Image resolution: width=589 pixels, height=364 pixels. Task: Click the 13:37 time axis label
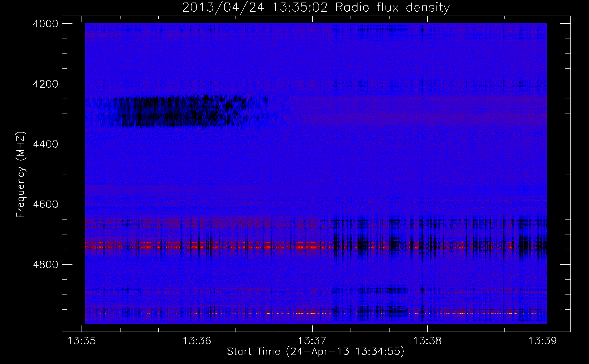312,341
